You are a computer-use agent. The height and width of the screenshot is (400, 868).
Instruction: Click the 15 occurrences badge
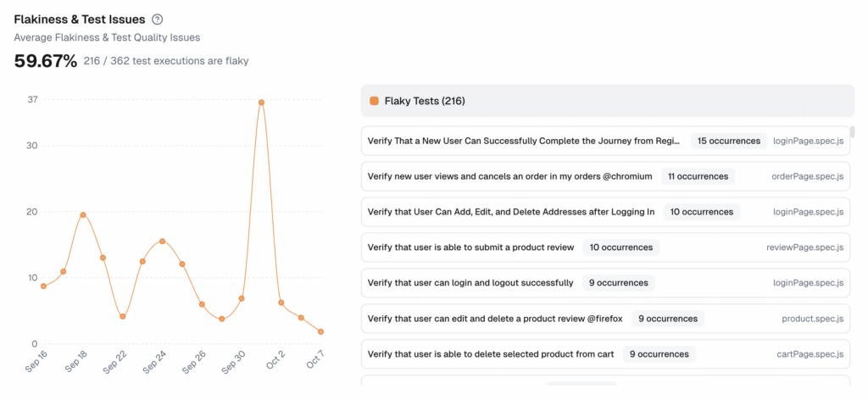728,141
